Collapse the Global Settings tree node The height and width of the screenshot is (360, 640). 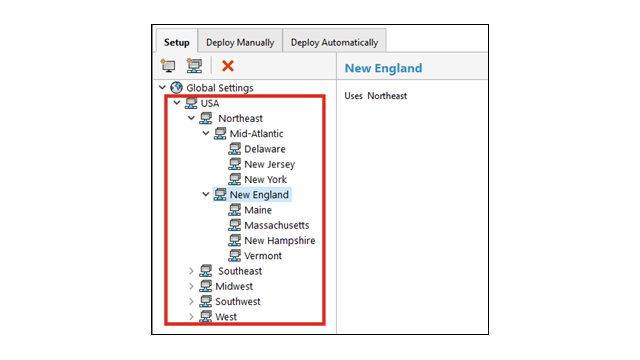[162, 87]
